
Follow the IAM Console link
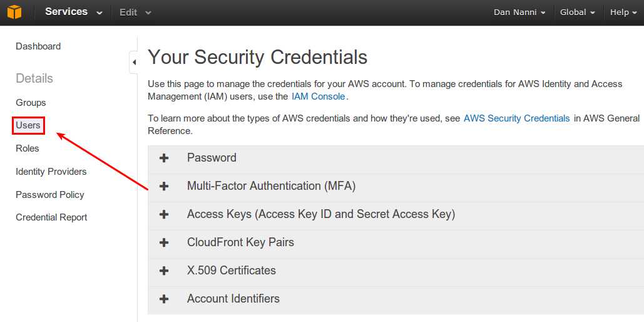point(319,96)
